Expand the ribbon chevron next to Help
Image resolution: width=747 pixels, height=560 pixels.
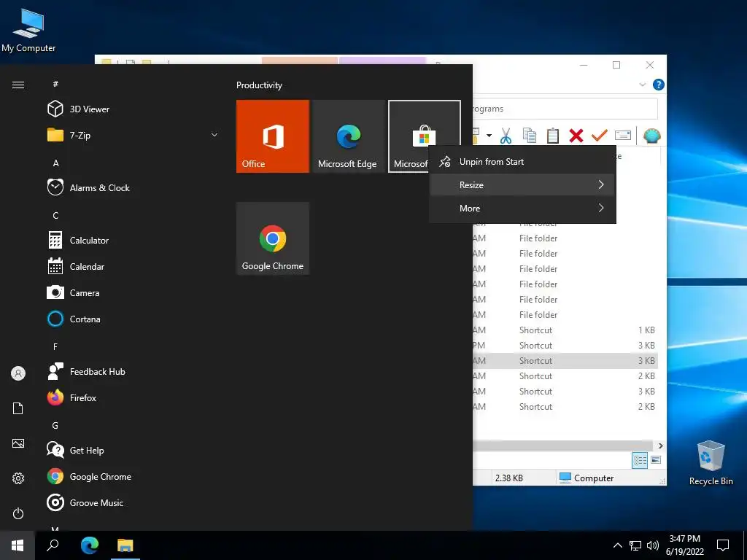tap(642, 85)
